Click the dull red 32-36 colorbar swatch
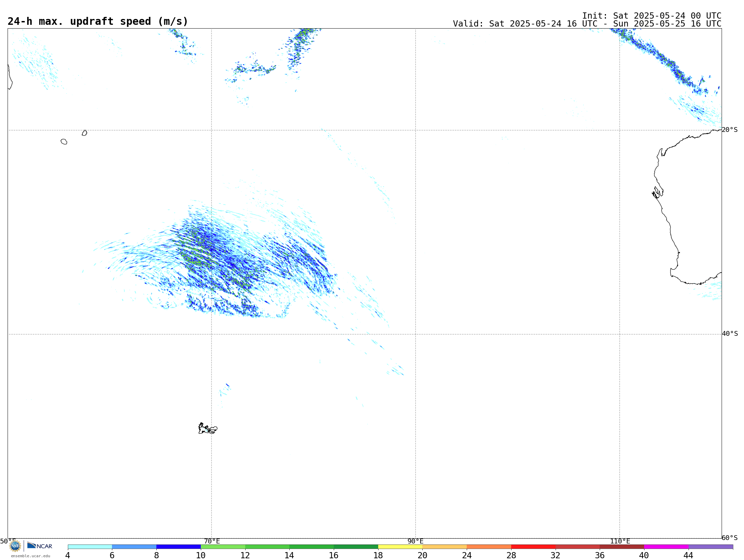This screenshot has height=560, width=744. click(x=578, y=547)
